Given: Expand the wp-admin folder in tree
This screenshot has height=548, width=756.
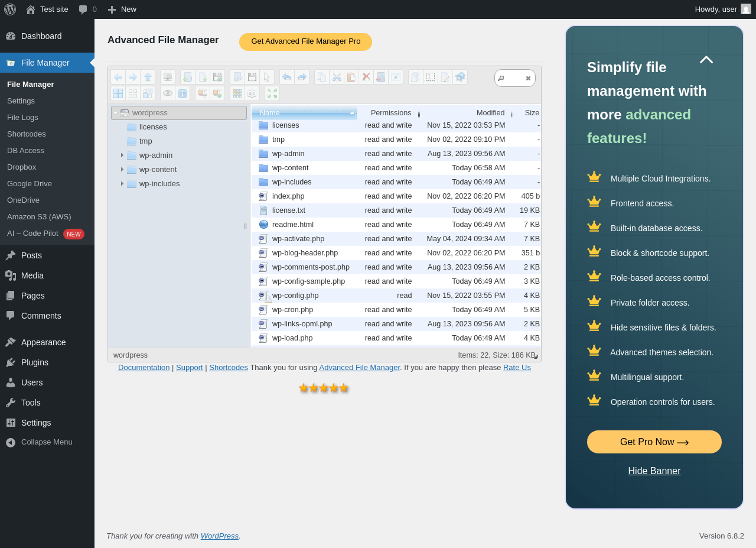Looking at the screenshot, I should point(122,155).
